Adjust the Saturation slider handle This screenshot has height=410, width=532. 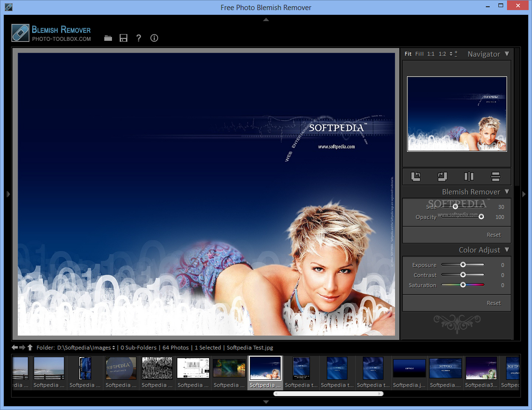click(463, 285)
